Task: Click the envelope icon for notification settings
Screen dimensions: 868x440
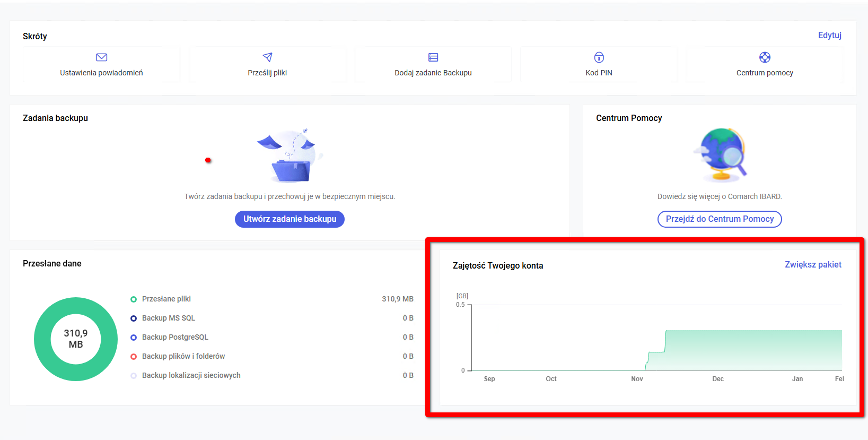Action: click(101, 57)
